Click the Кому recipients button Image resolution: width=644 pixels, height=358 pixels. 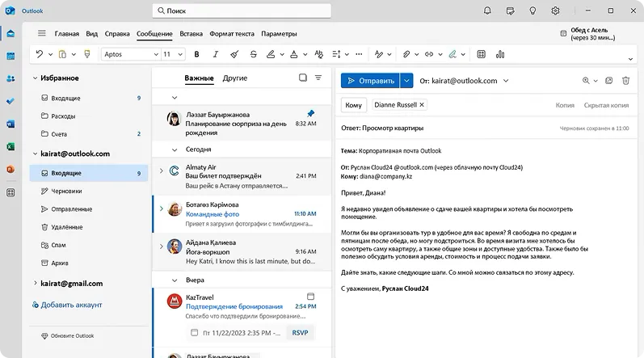pos(354,105)
